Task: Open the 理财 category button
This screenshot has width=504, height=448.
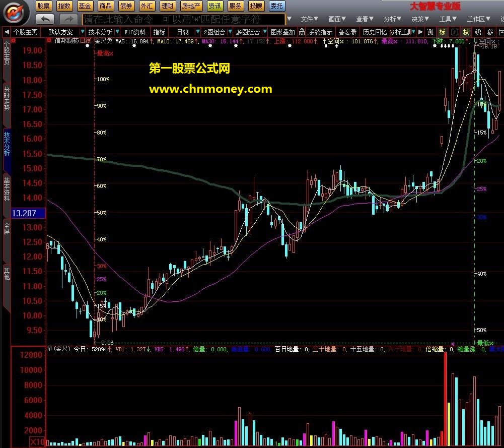Action: click(x=168, y=6)
